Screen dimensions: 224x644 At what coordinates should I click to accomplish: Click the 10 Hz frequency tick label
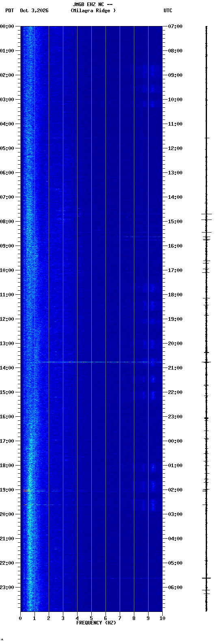(162, 618)
